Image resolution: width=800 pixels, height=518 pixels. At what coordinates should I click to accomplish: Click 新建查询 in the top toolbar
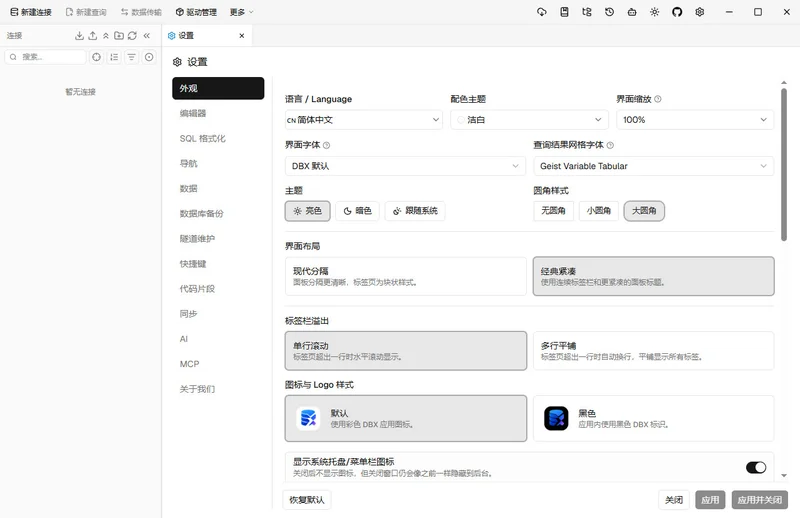coord(86,12)
